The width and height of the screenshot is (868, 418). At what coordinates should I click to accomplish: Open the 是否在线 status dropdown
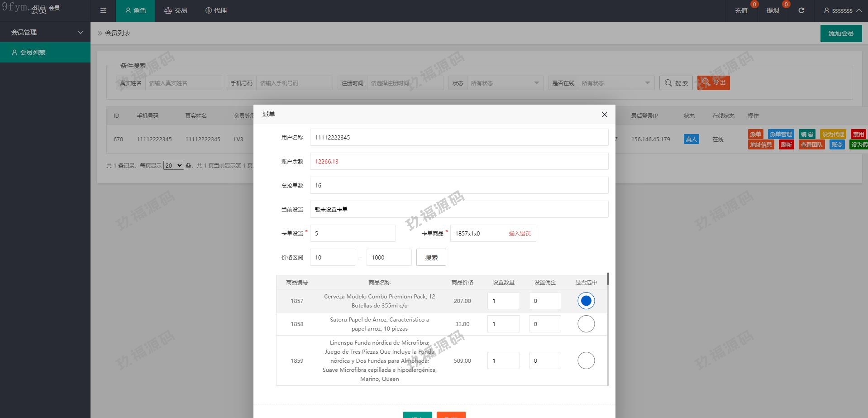coord(615,83)
